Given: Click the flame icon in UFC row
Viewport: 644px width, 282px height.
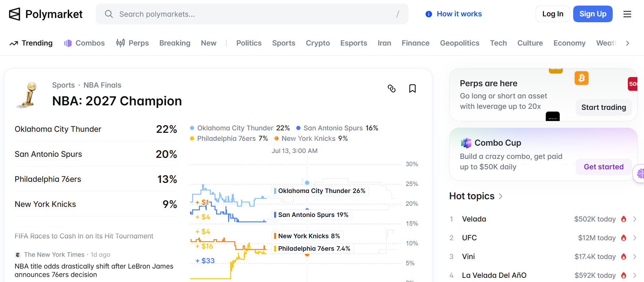Looking at the screenshot, I should pos(624,238).
